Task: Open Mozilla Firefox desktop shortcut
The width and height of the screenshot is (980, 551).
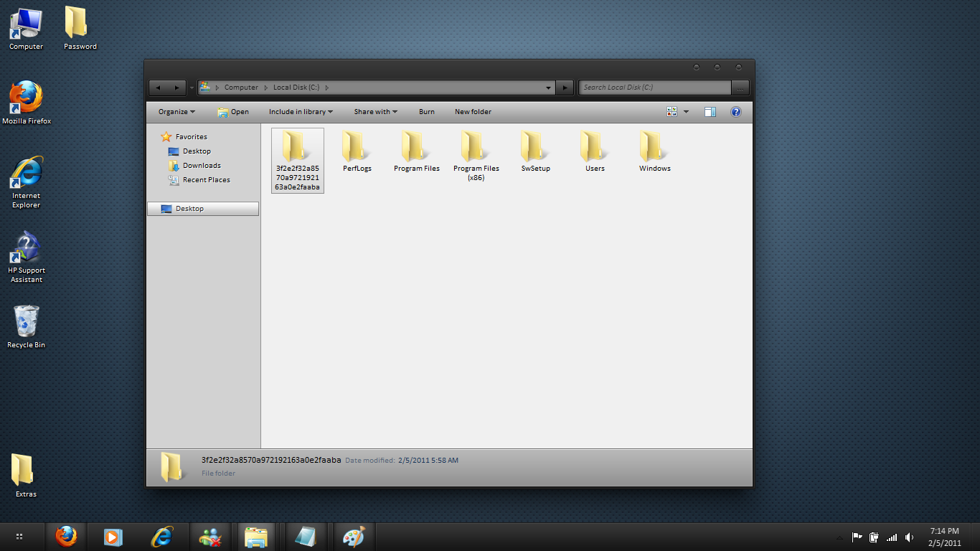Action: (27, 103)
